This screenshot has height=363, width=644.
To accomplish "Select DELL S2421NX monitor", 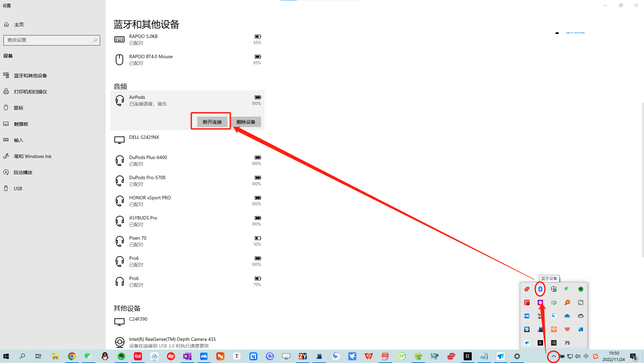I will pos(187,140).
